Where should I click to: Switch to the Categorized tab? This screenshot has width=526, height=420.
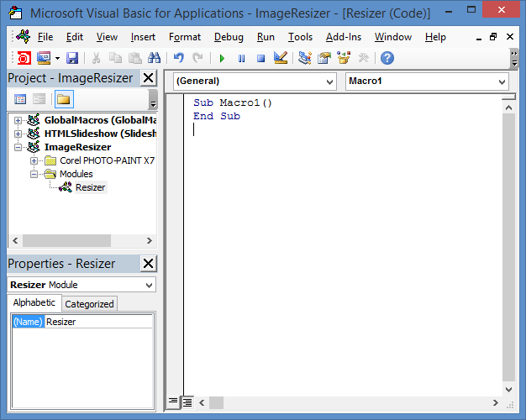pyautogui.click(x=89, y=304)
